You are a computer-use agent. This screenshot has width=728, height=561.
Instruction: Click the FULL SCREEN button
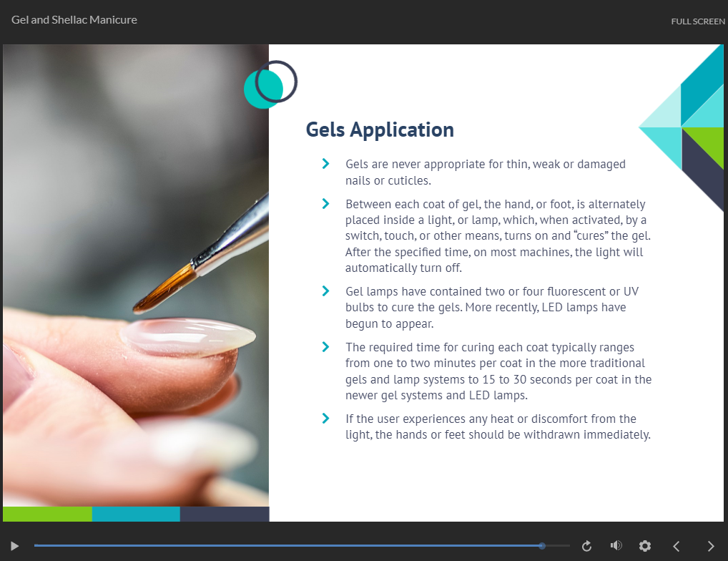pyautogui.click(x=697, y=21)
